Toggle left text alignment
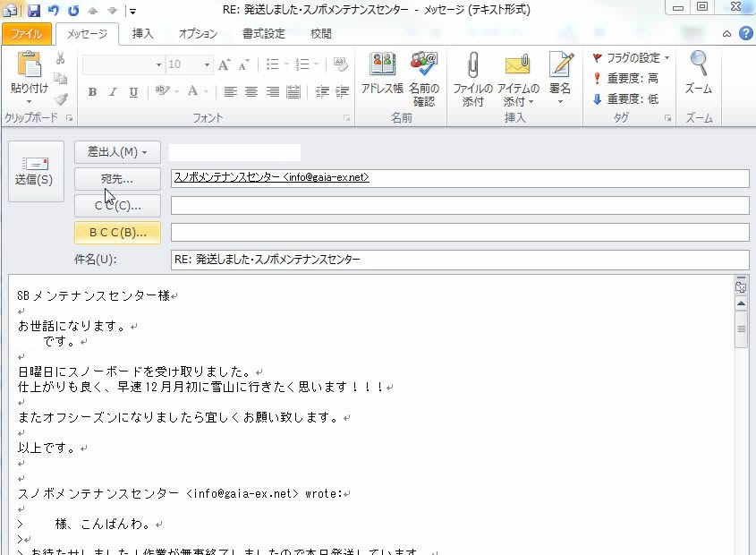756x555 pixels. click(231, 91)
